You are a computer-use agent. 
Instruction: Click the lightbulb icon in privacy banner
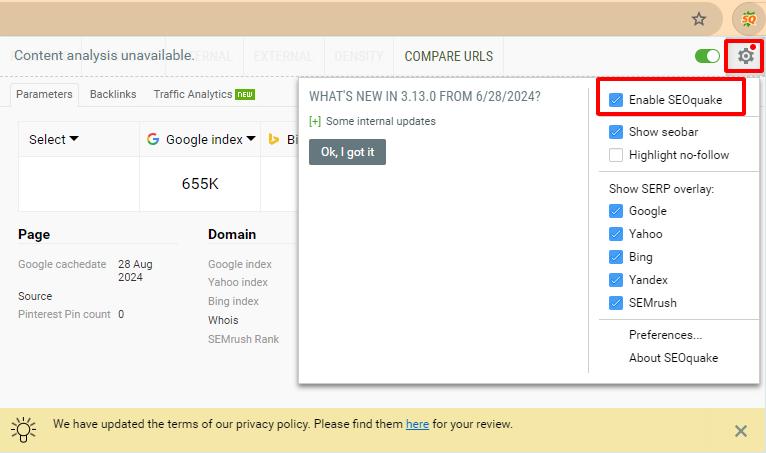coord(23,429)
